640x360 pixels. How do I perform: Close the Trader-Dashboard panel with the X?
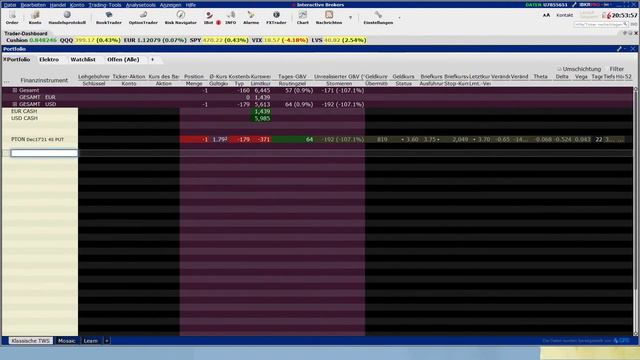click(636, 33)
